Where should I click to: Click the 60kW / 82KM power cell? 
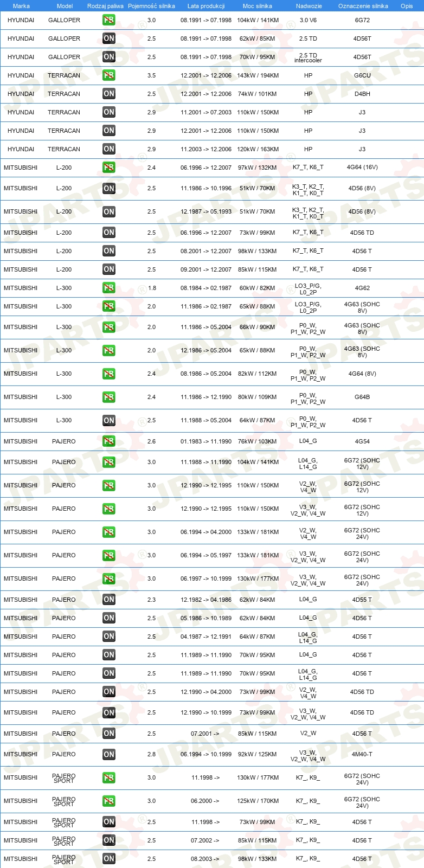(x=258, y=288)
